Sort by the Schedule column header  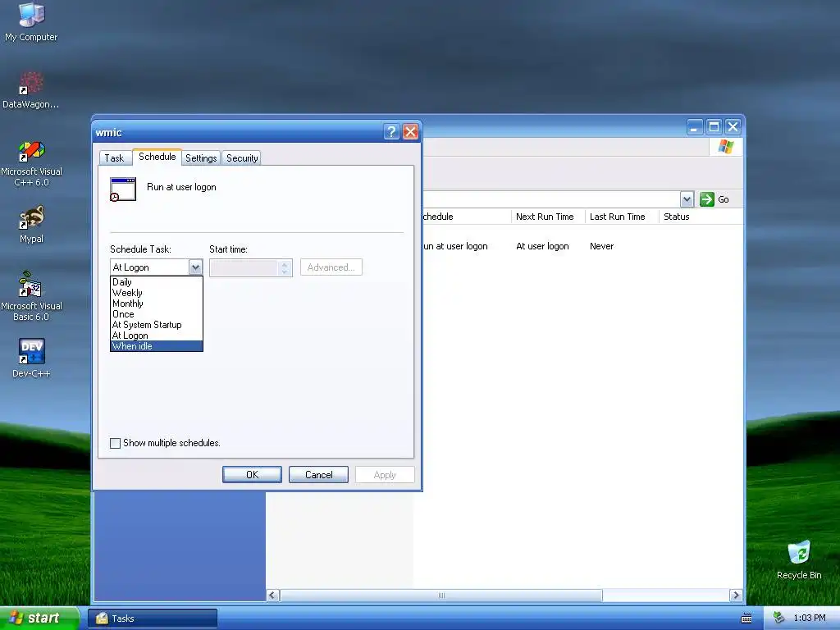pyautogui.click(x=467, y=217)
